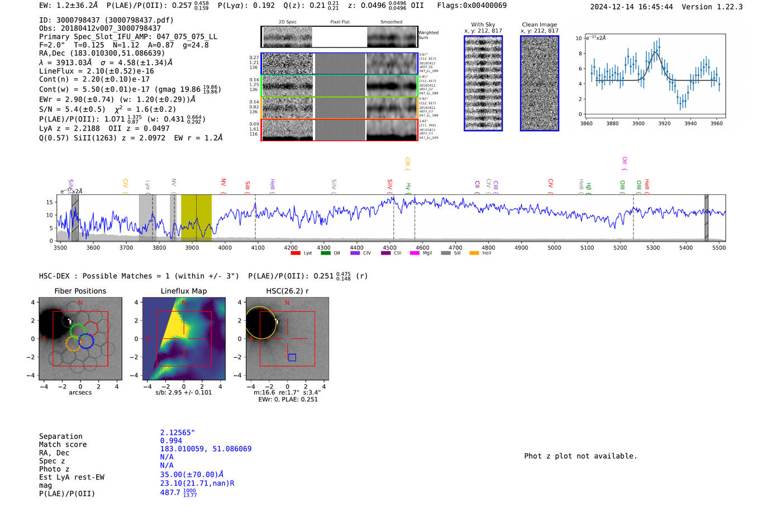782x532 pixels.
Task: Click the m:16.6 re:1.7" s:3.4" caption
Action: click(287, 392)
